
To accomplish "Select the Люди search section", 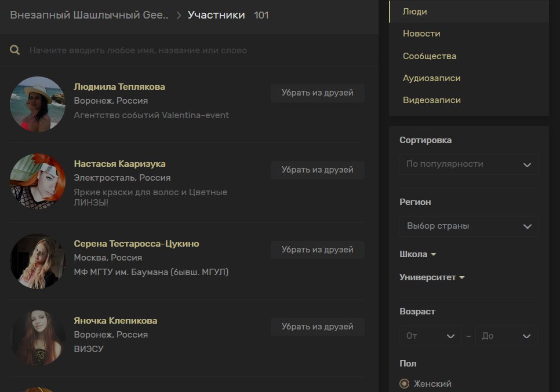I will (x=468, y=12).
